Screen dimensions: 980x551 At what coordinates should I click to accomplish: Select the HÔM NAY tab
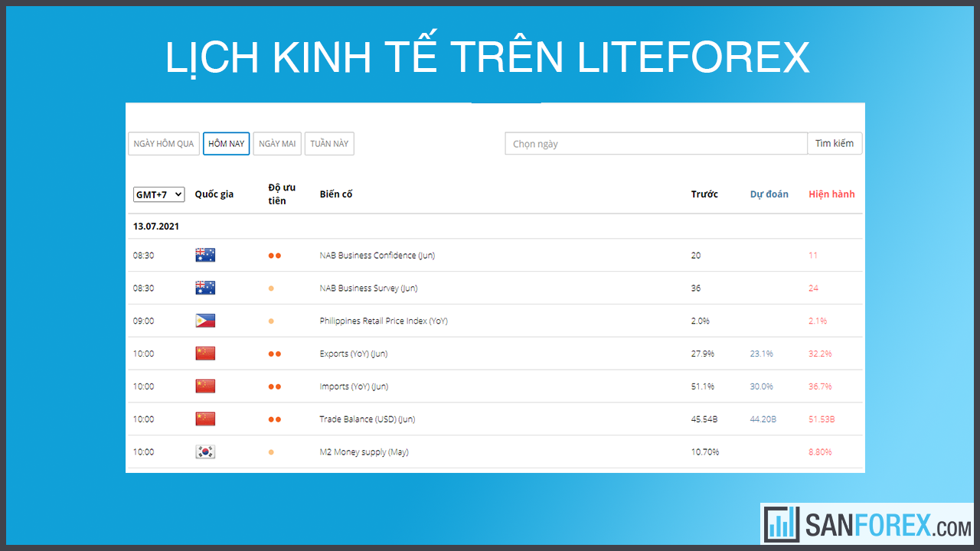[x=227, y=144]
